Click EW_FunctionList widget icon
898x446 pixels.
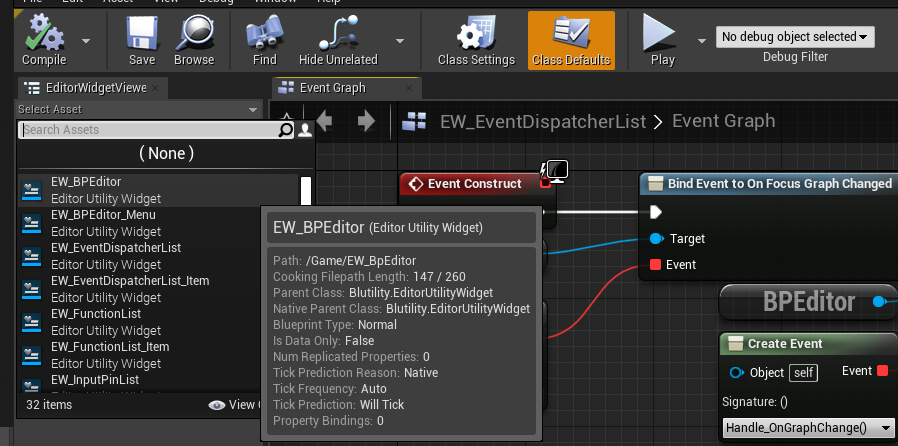click(x=31, y=322)
